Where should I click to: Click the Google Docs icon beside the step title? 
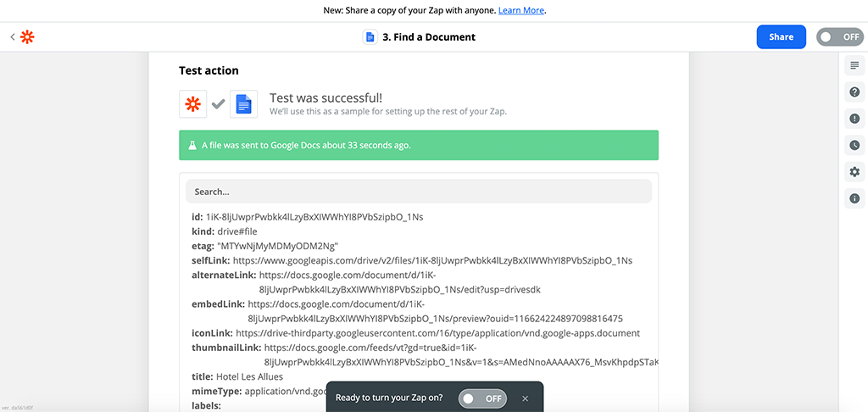coord(370,37)
